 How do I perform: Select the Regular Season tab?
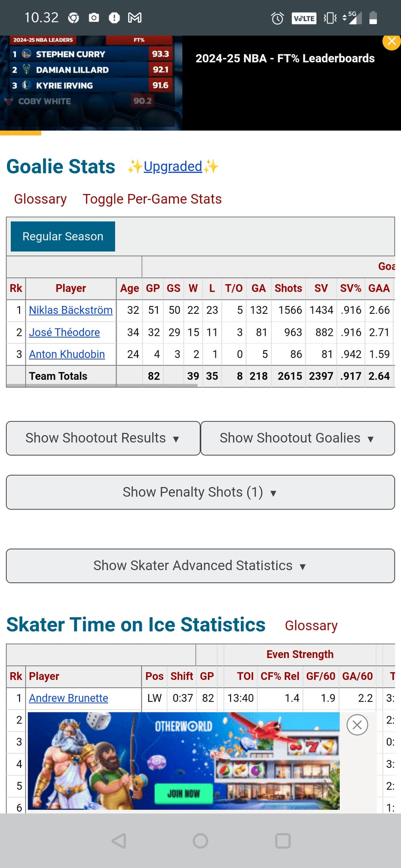63,237
